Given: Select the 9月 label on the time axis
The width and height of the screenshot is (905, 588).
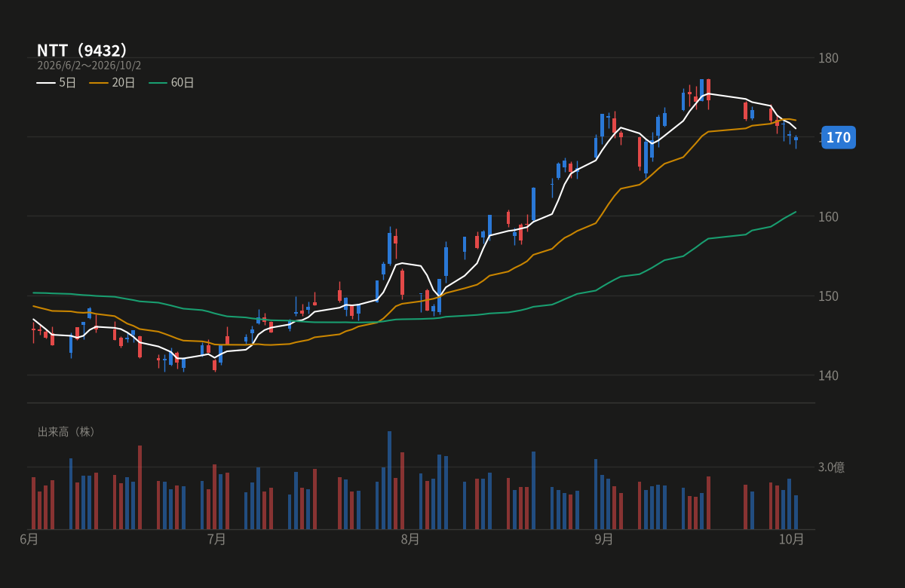Looking at the screenshot, I should pos(604,539).
